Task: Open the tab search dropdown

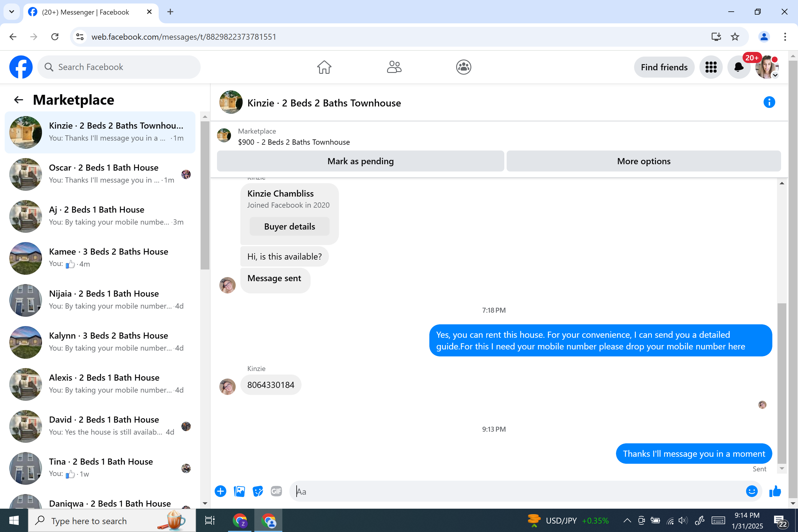Action: click(x=12, y=12)
